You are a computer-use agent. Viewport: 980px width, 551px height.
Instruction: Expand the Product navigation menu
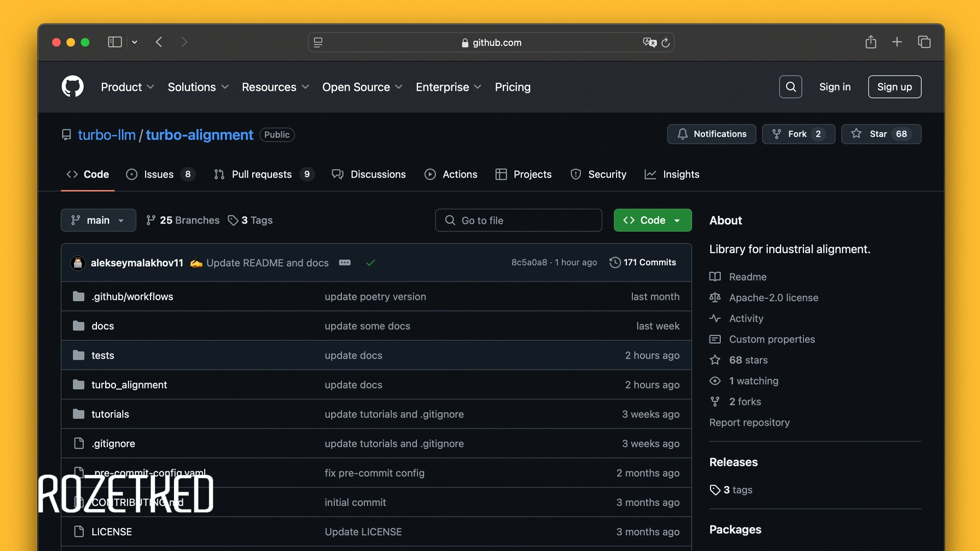click(127, 87)
